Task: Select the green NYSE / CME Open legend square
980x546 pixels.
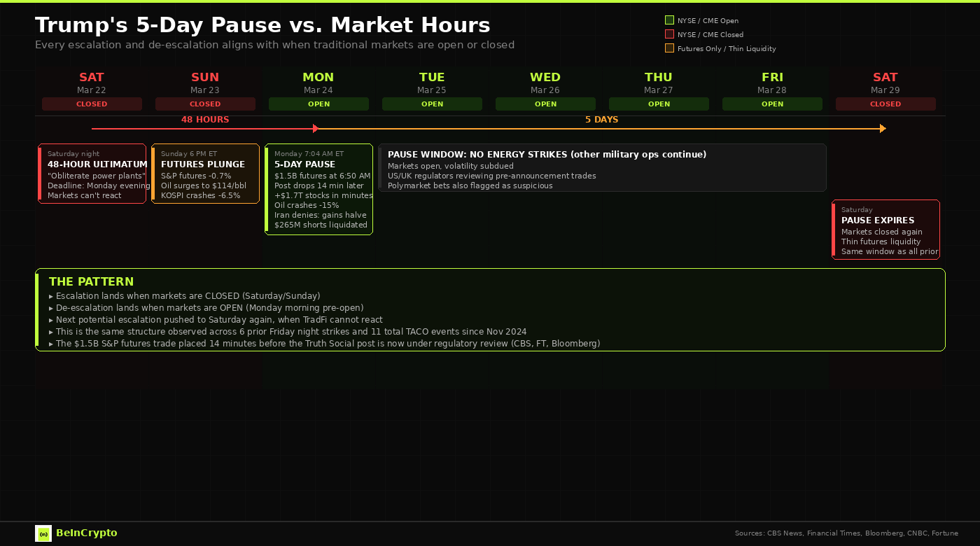Action: [669, 20]
